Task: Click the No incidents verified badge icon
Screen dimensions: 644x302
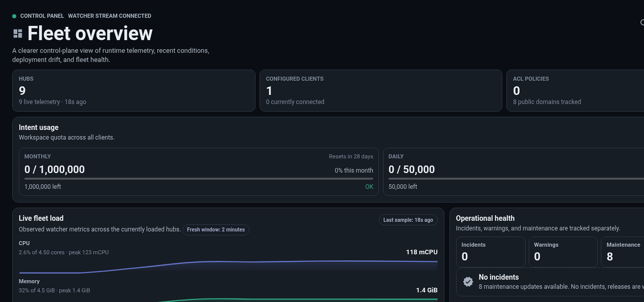Action: [x=468, y=282]
